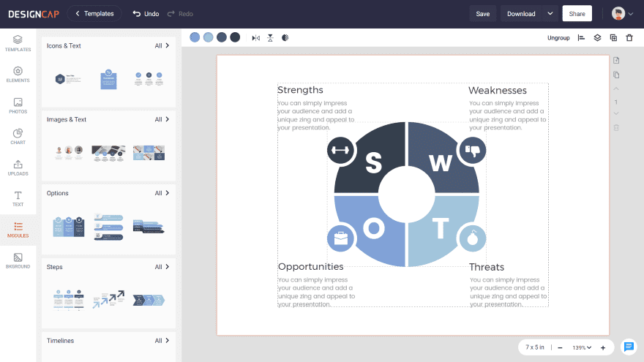644x362 pixels.
Task: Open the chat support icon
Action: click(629, 347)
